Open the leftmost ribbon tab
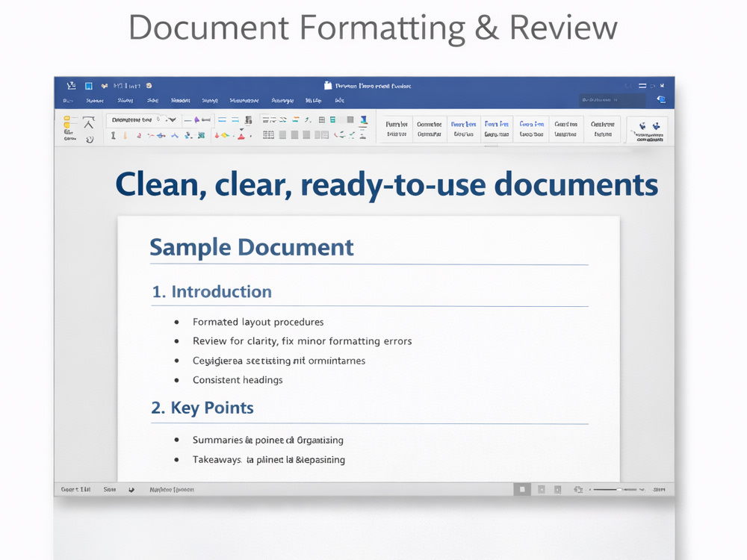The image size is (747, 560). tap(68, 101)
